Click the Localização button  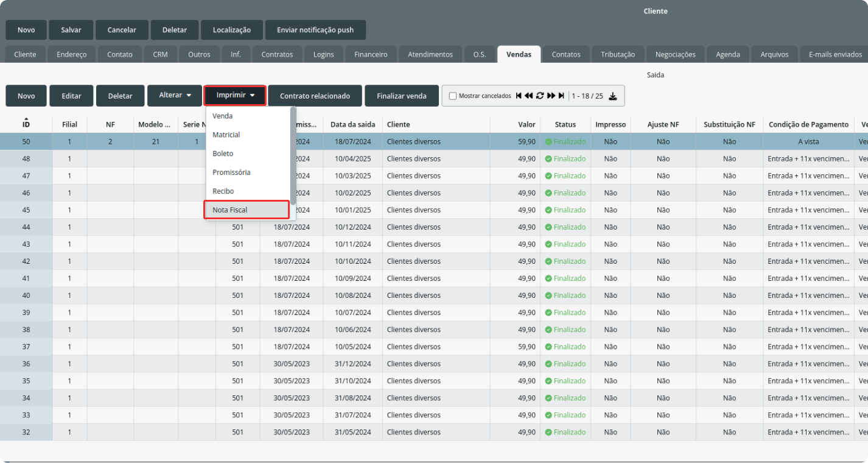232,30
